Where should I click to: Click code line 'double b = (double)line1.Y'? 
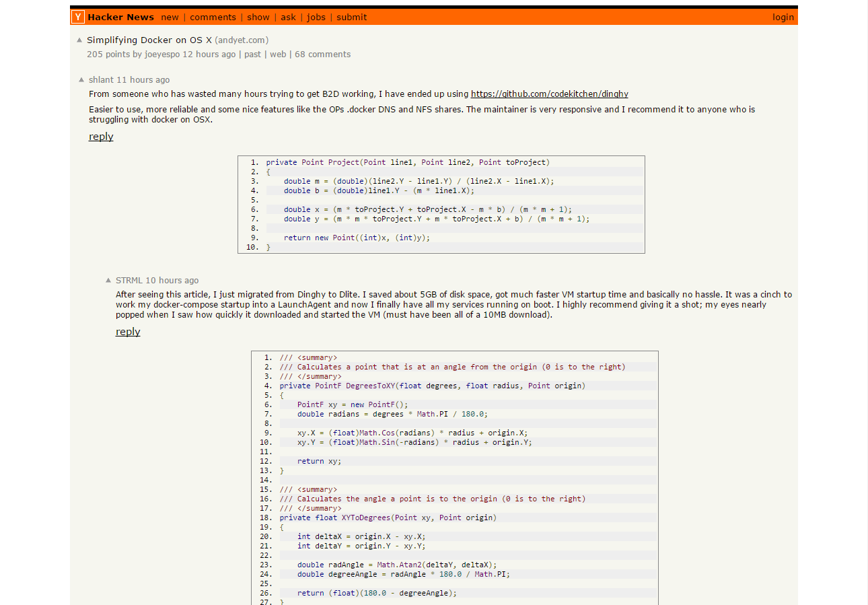(379, 190)
